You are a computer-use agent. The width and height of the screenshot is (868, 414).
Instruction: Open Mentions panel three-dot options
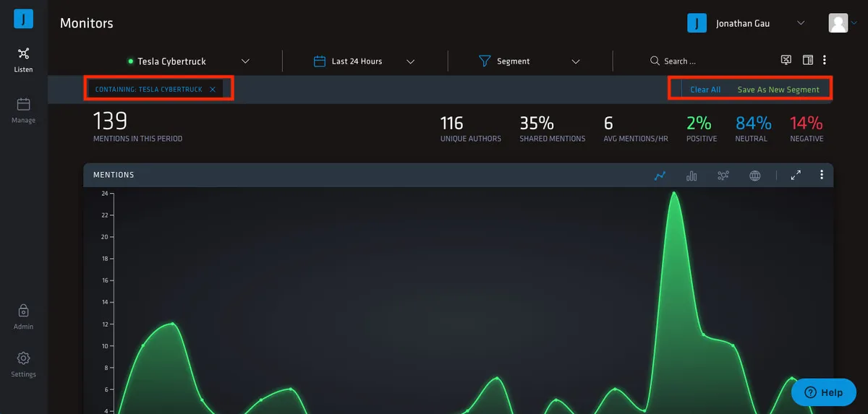[x=822, y=175]
